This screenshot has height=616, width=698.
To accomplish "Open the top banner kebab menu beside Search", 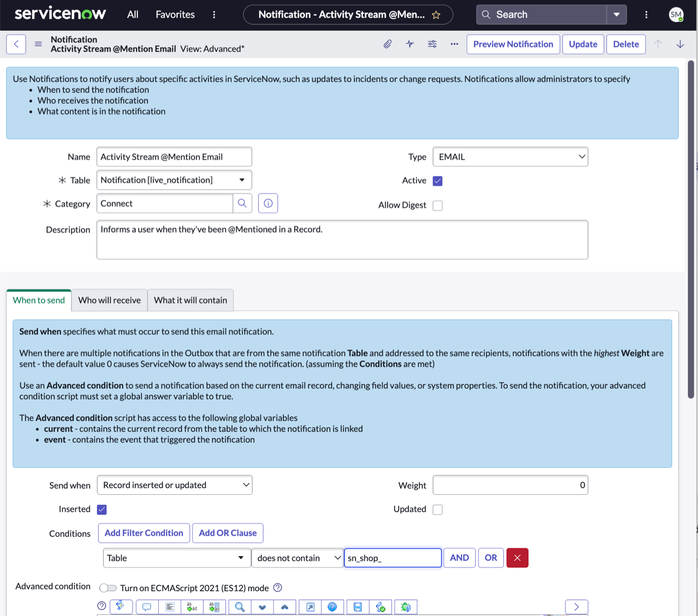I will coord(646,15).
